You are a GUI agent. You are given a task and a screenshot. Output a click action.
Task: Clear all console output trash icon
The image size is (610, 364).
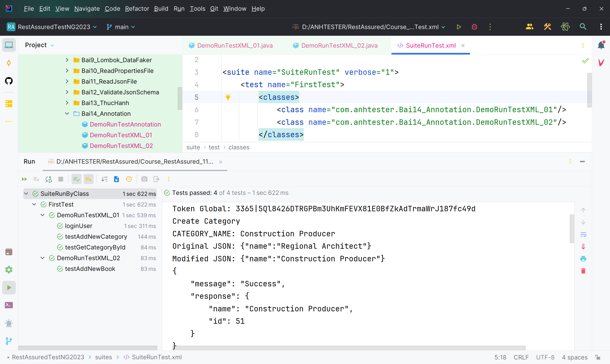point(583,271)
